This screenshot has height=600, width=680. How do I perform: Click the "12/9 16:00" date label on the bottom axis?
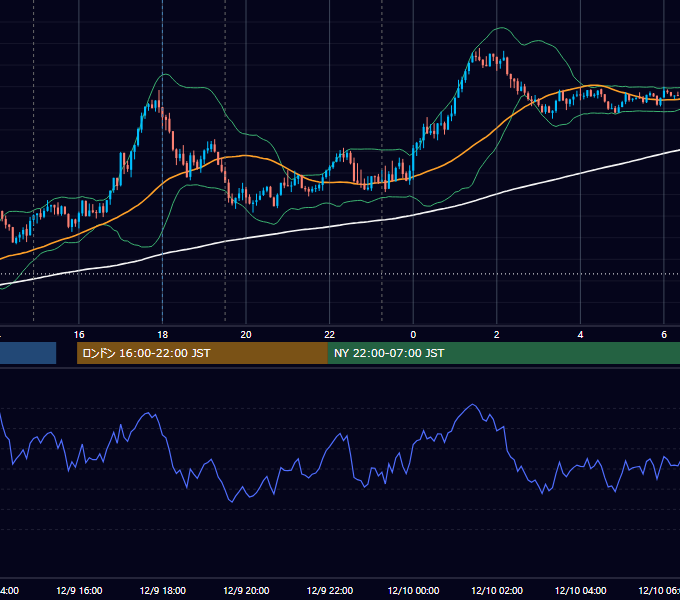click(x=79, y=591)
